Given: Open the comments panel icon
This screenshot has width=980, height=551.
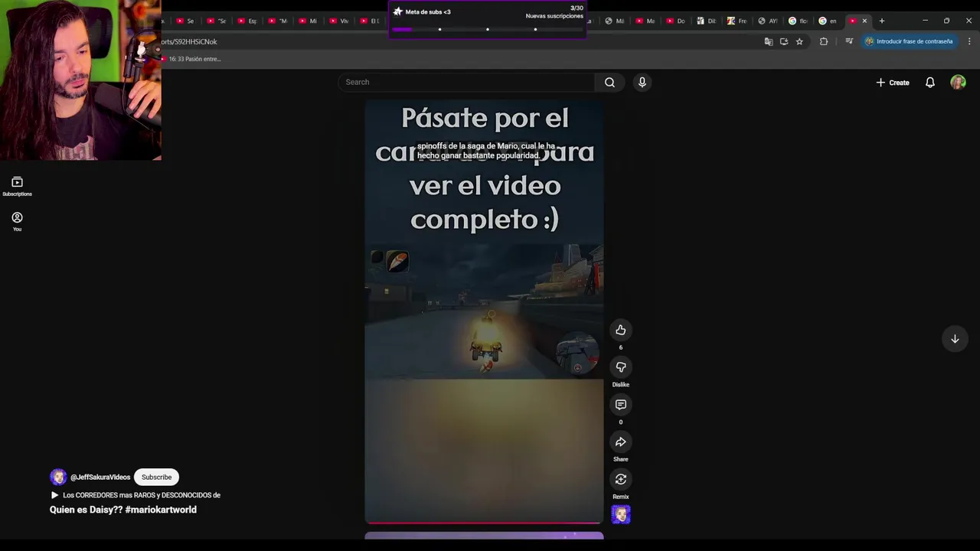Looking at the screenshot, I should (x=621, y=405).
